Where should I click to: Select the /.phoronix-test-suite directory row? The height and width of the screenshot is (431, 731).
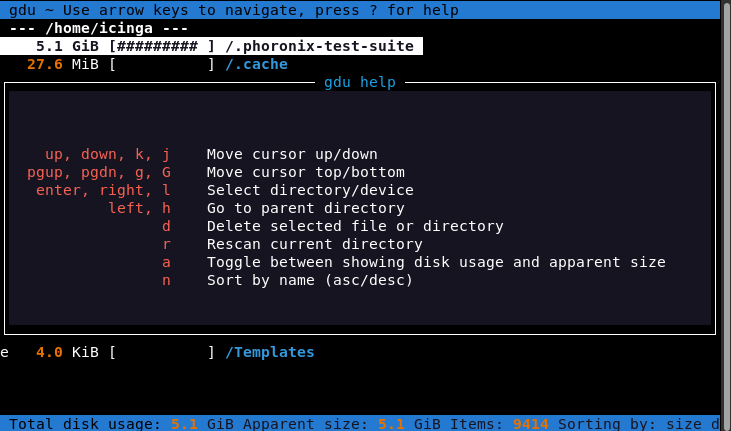[319, 46]
